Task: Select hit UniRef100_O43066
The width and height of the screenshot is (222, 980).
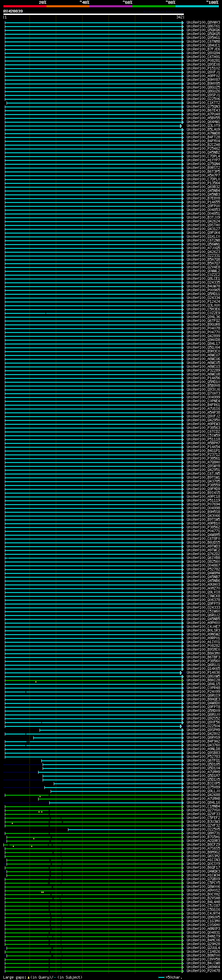Action: (x=203, y=516)
